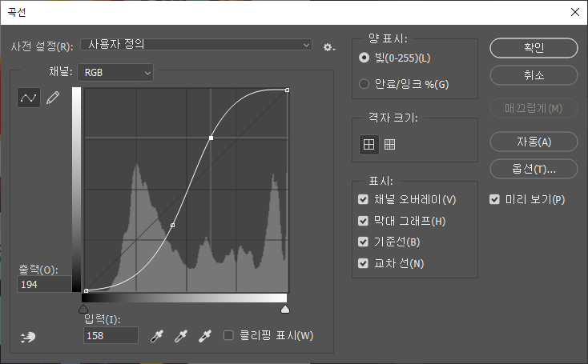The width and height of the screenshot is (588, 364).
Task: Enable the 클리핑 표시(W) checkbox
Action: [x=228, y=335]
